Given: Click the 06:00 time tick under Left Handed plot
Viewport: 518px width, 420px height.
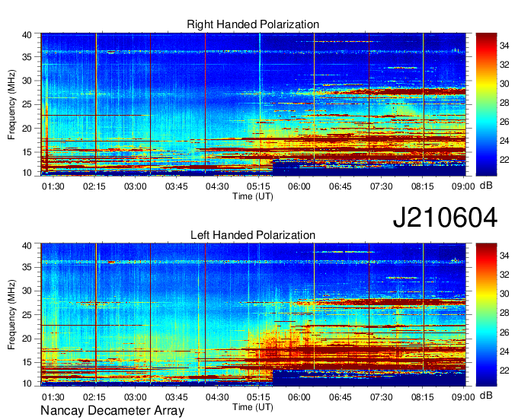Looking at the screenshot, I should pos(299,397).
